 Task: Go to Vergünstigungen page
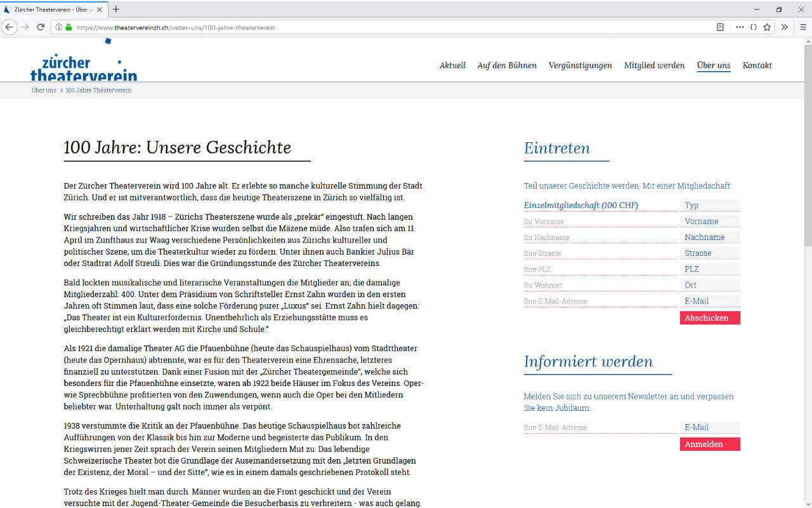coord(580,65)
